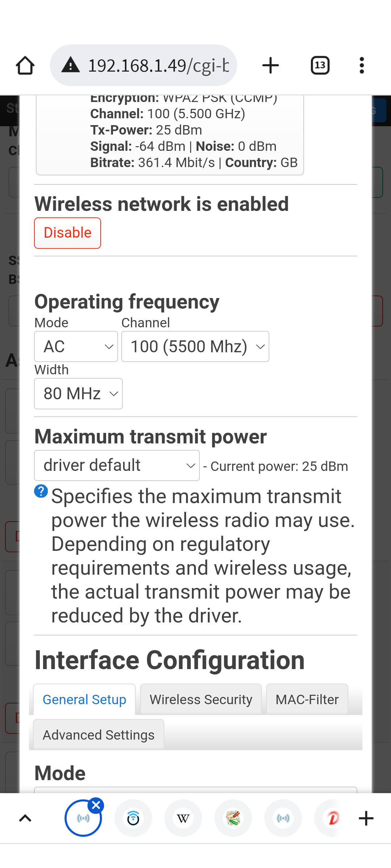The height and width of the screenshot is (868, 391).
Task: Click the insecure connection warning icon
Action: pyautogui.click(x=71, y=65)
